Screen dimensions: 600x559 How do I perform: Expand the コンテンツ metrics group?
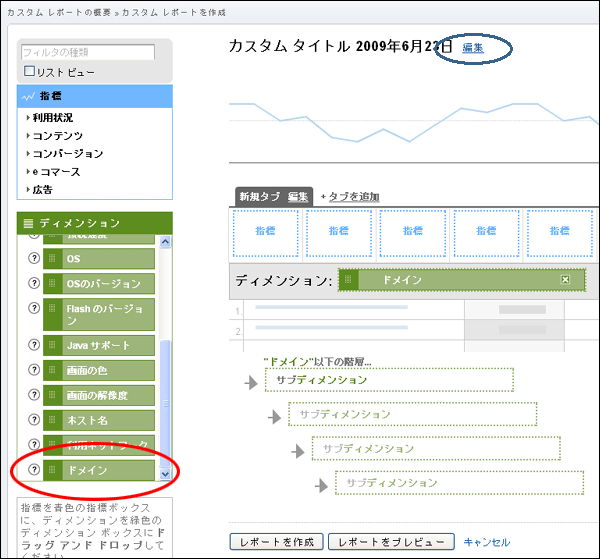point(54,135)
